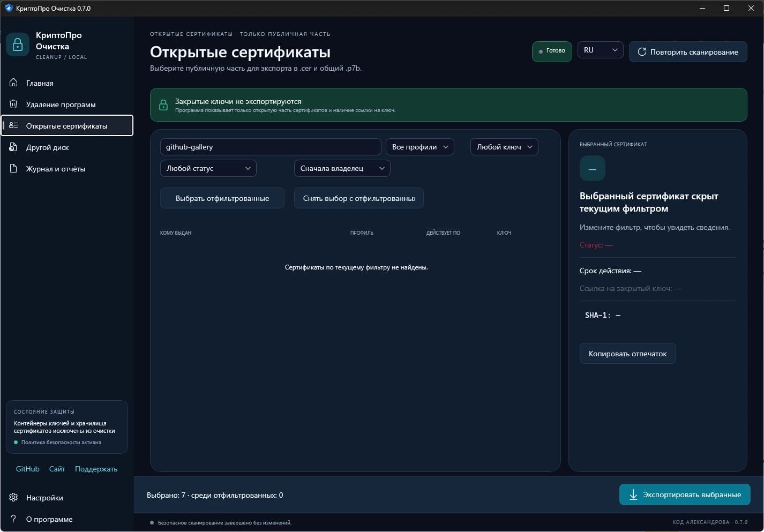Click the green lock icon in the notice banner
The height and width of the screenshot is (532, 764).
pos(163,105)
